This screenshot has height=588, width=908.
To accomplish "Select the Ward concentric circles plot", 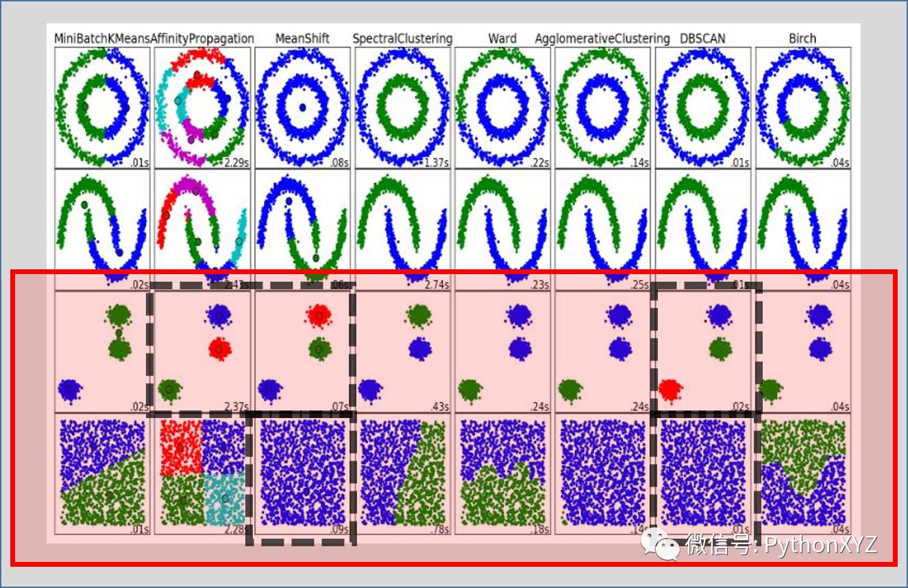I will pyautogui.click(x=503, y=108).
